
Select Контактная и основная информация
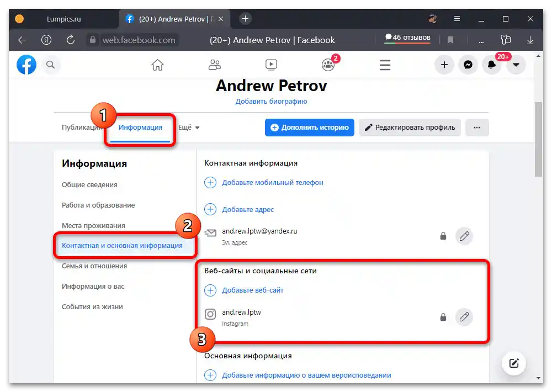coord(122,246)
